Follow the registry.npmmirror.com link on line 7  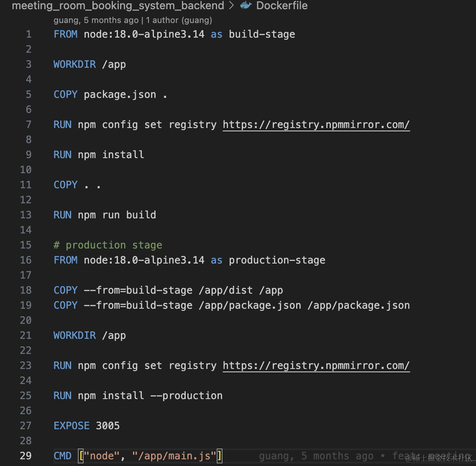(316, 125)
